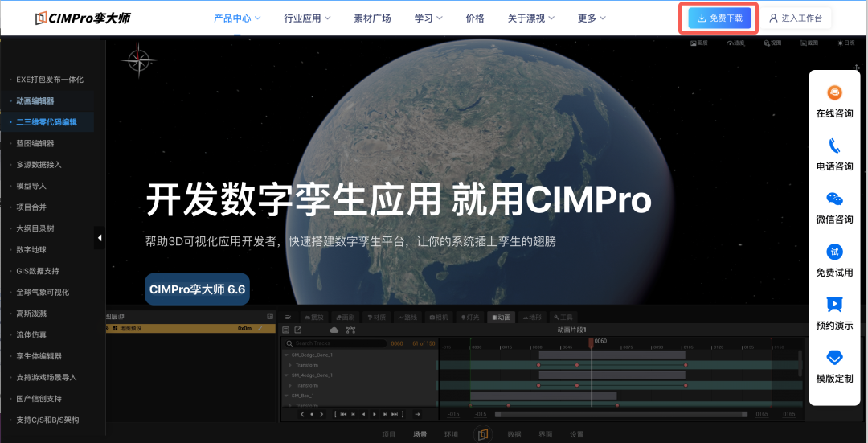Choose GIS数据支持 in the sidebar
The height and width of the screenshot is (443, 868).
coord(38,271)
